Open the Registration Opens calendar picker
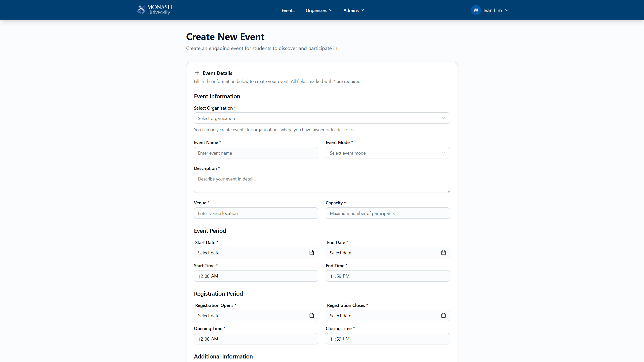The height and width of the screenshot is (362, 644). 311,315
